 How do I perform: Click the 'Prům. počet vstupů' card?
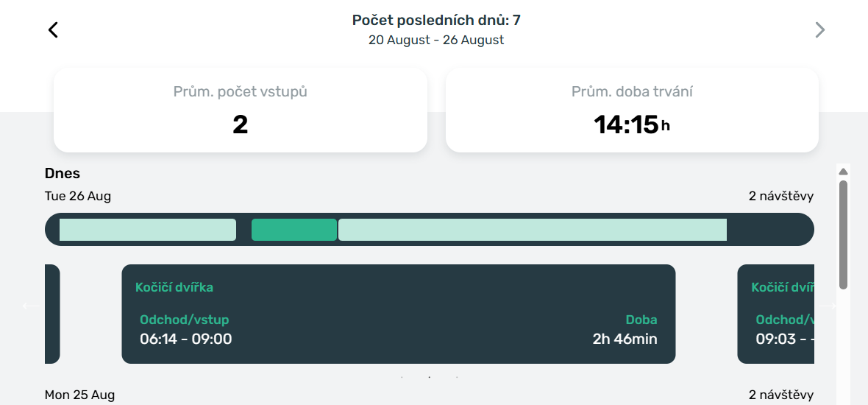click(x=240, y=110)
